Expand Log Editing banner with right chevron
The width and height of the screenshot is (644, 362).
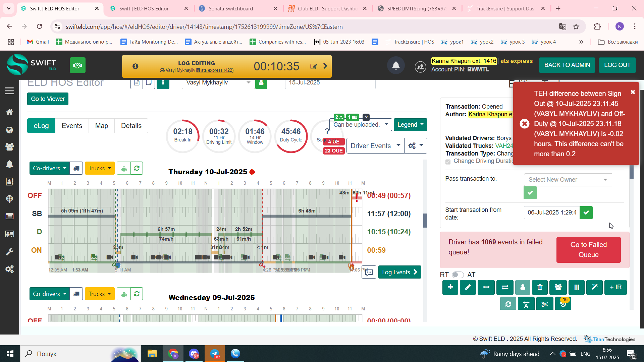325,66
